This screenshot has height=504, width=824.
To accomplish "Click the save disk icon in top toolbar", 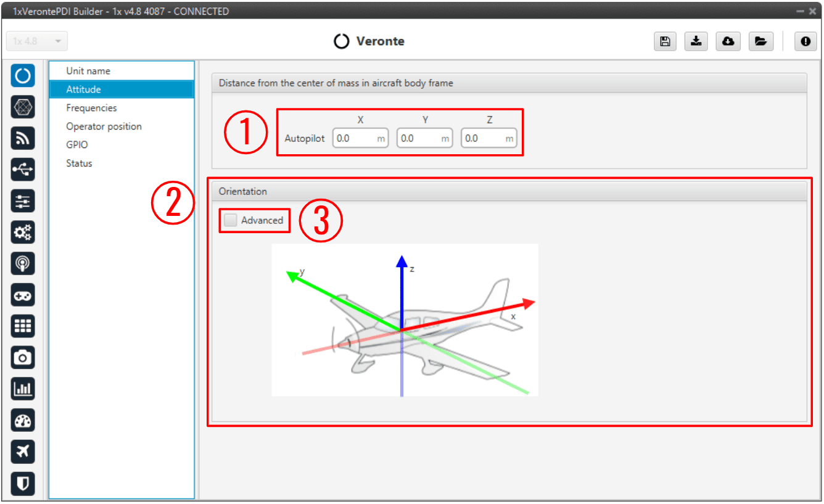I will tap(665, 41).
